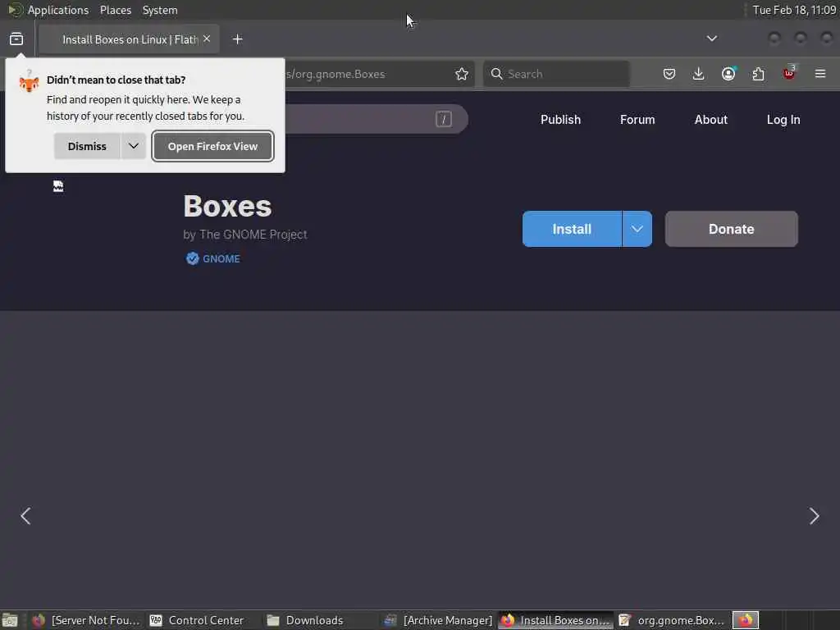Install the Boxes application

[x=572, y=230]
